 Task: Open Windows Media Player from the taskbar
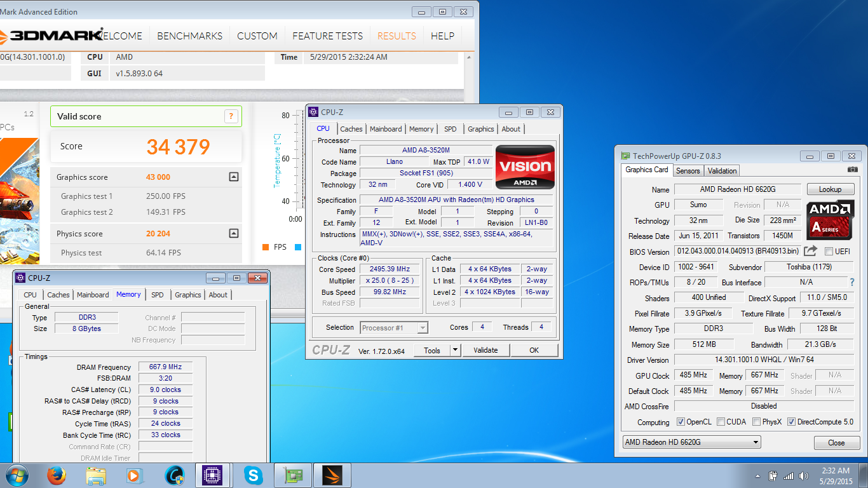pos(135,475)
